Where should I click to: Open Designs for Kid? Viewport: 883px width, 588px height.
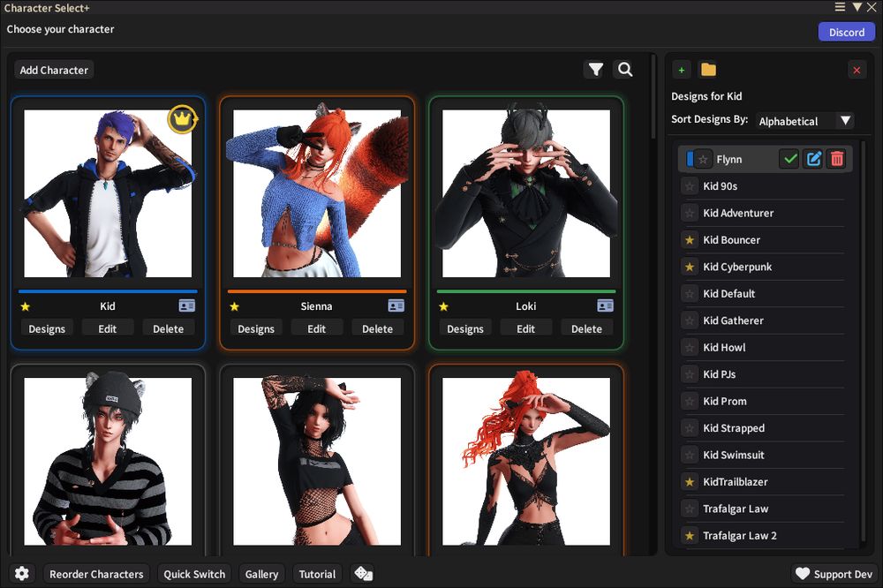click(47, 328)
